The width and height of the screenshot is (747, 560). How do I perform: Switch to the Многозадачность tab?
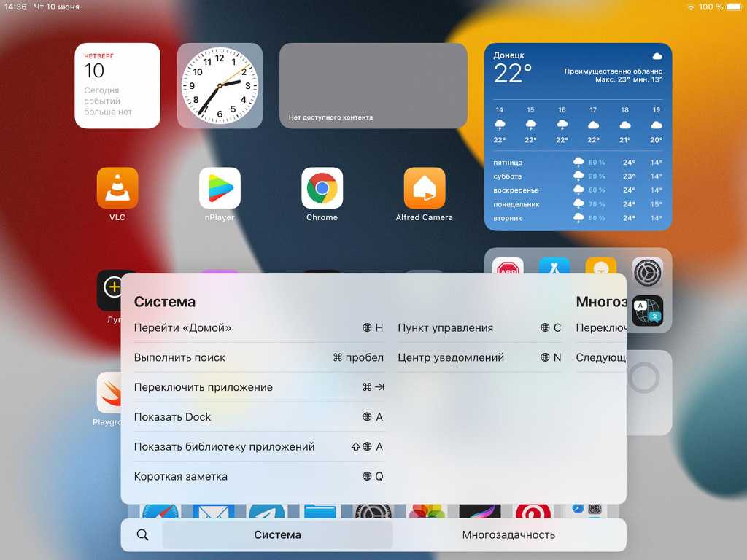coord(508,535)
